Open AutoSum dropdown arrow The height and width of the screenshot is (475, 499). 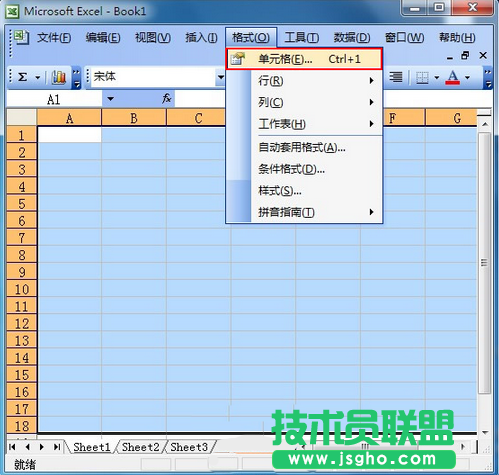(38, 78)
